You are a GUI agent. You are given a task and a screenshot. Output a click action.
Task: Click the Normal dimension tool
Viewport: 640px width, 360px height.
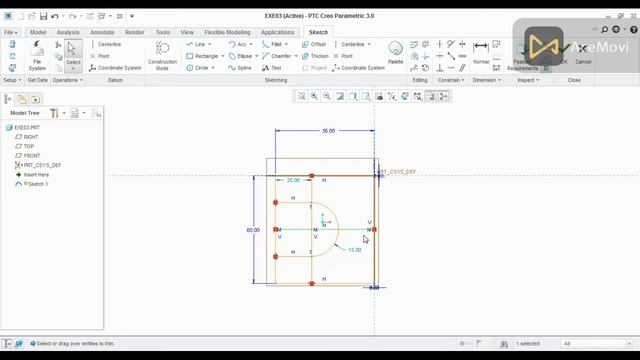click(x=481, y=53)
